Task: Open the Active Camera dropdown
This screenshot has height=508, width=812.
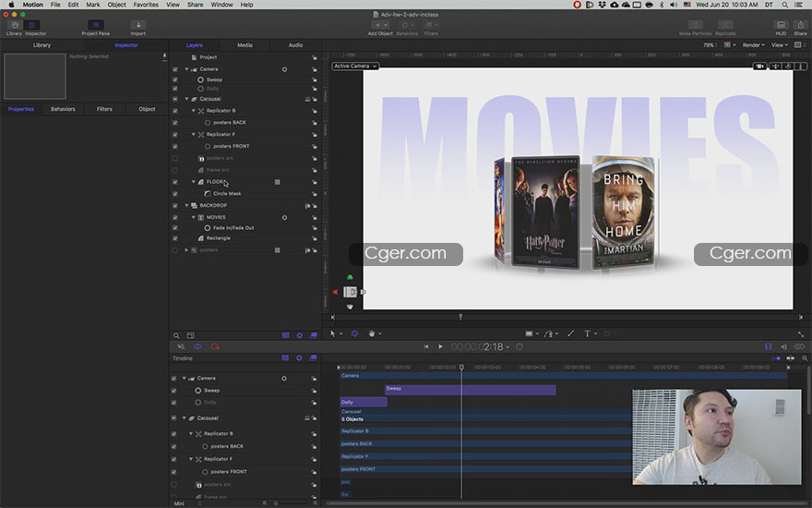Action: [355, 67]
